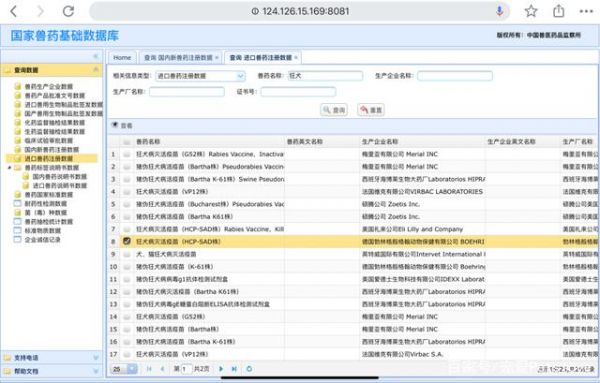This screenshot has width=600, height=383.
Task: Sort by the 生产企业名称 column header
Action: (x=422, y=142)
